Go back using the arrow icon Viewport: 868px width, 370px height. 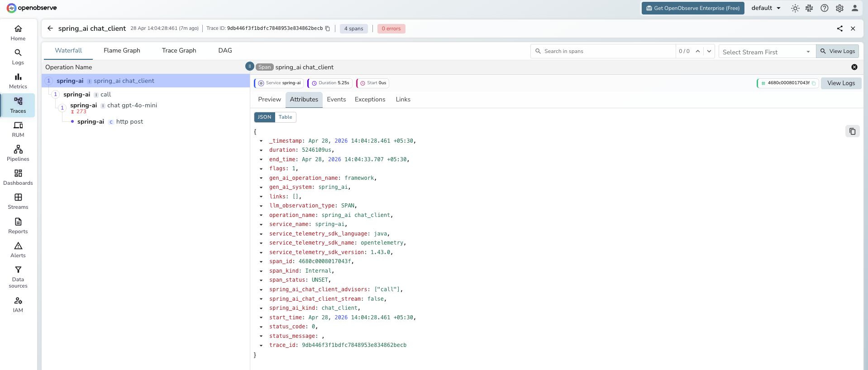[x=50, y=28]
